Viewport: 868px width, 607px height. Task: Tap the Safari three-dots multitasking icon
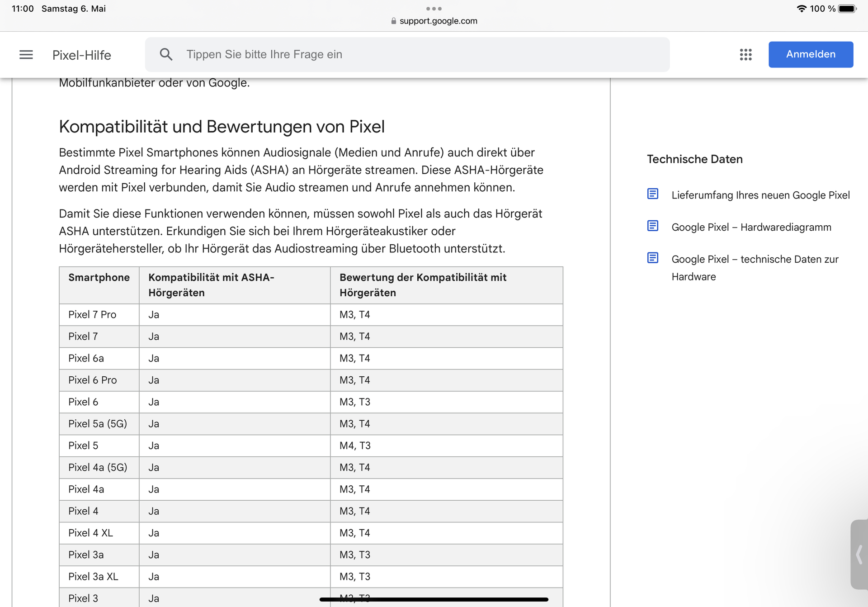pyautogui.click(x=434, y=9)
